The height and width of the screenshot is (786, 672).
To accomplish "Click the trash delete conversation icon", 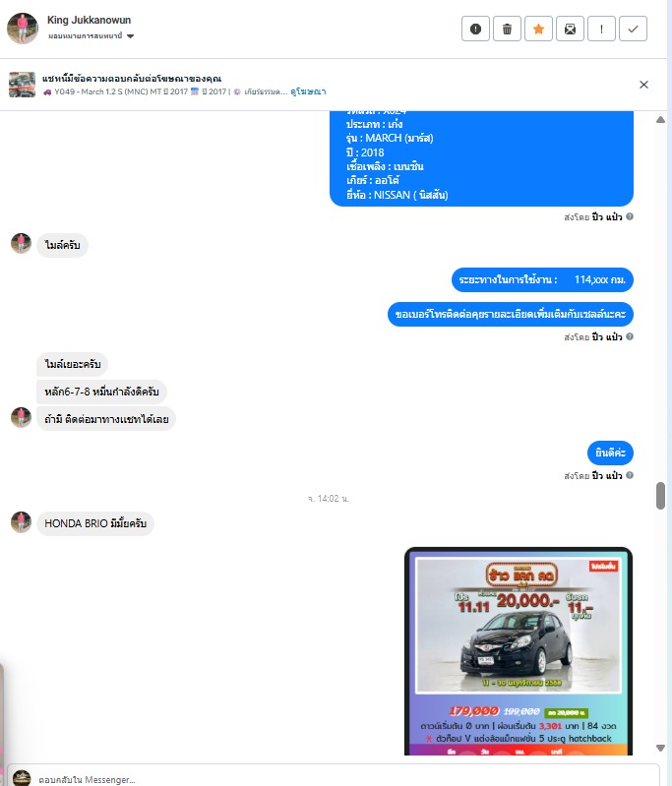I will (507, 29).
